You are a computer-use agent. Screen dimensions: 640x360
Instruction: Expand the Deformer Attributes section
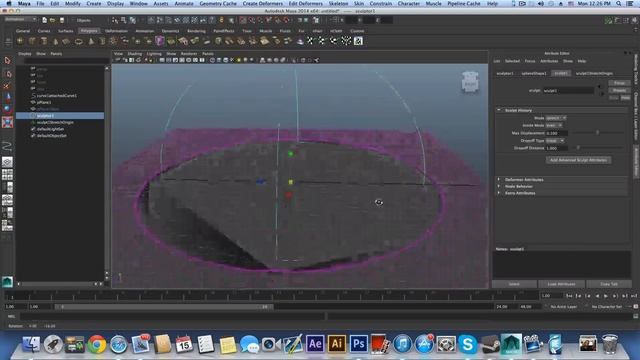click(499, 180)
